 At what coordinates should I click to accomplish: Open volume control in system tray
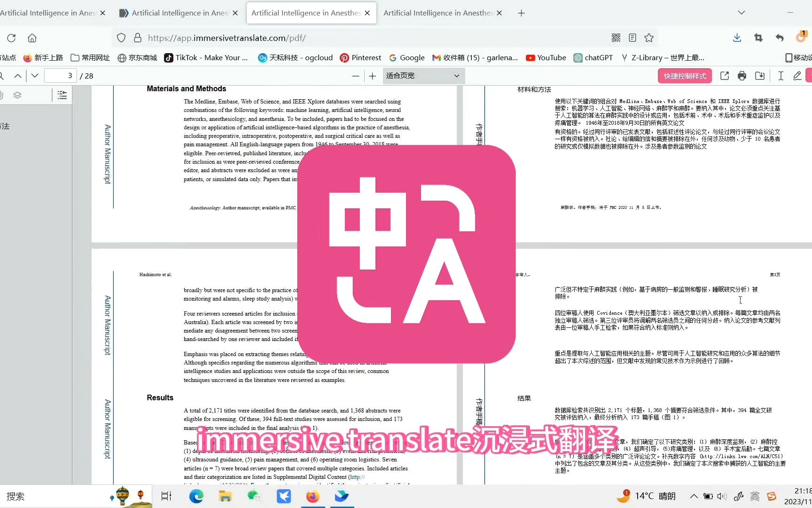pos(722,496)
